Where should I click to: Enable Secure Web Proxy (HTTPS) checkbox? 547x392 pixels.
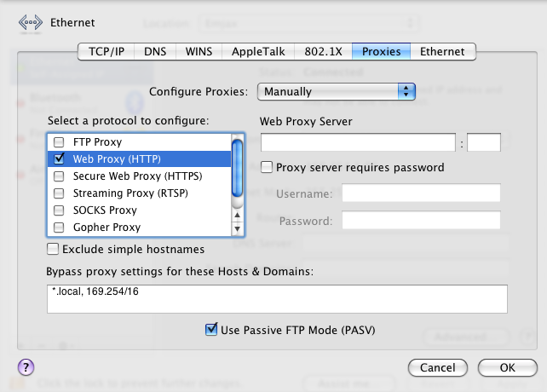click(x=59, y=176)
